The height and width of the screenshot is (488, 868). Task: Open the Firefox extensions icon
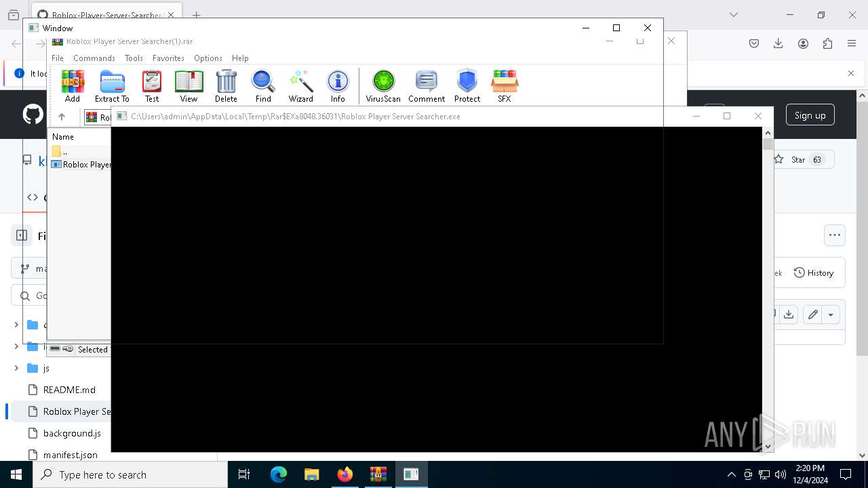[827, 43]
